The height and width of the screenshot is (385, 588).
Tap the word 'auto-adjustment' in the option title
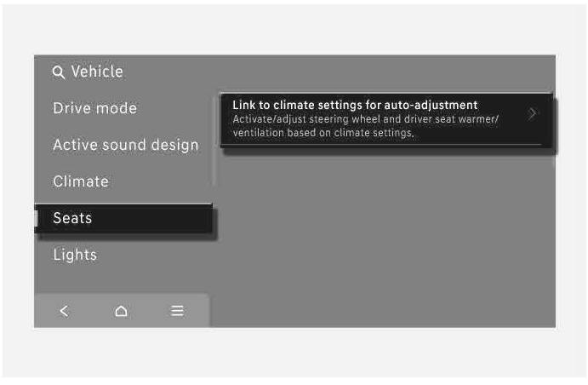[431, 106]
